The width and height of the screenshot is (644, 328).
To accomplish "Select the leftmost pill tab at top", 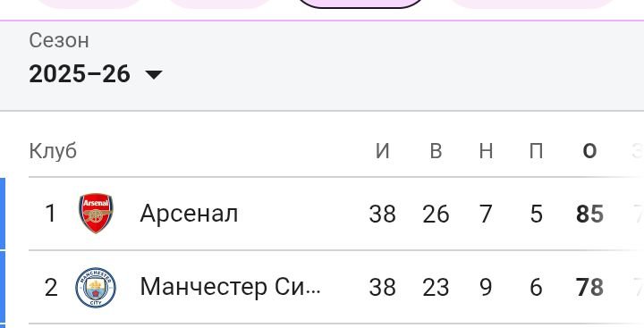I will coord(90,4).
